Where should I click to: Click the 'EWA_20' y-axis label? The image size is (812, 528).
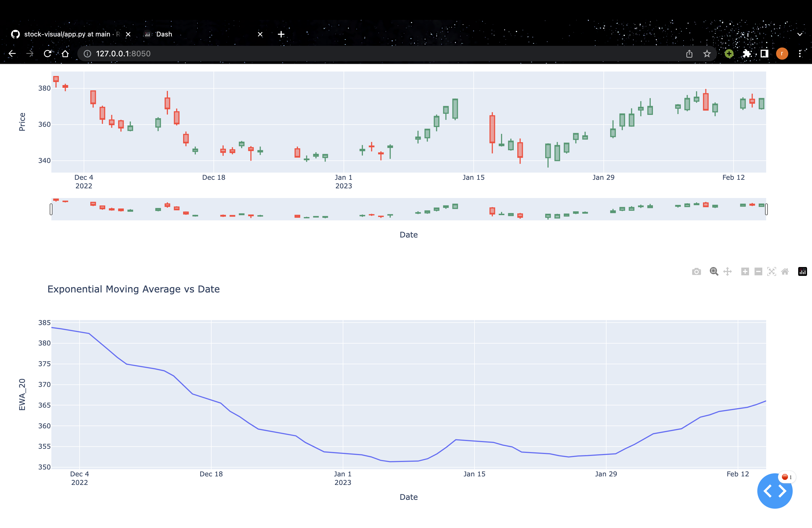point(22,394)
